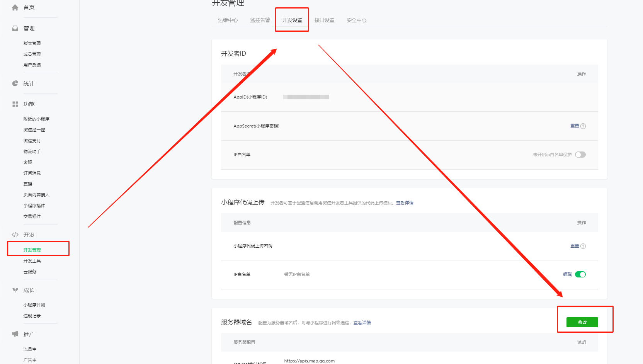Open 直播 in the sidebar
This screenshot has width=643, height=364.
pos(28,184)
